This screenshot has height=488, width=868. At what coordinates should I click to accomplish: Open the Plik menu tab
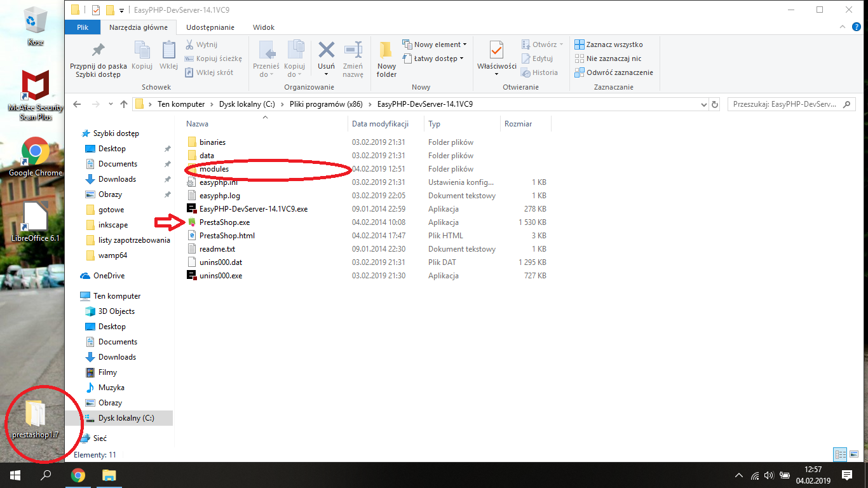click(x=83, y=27)
